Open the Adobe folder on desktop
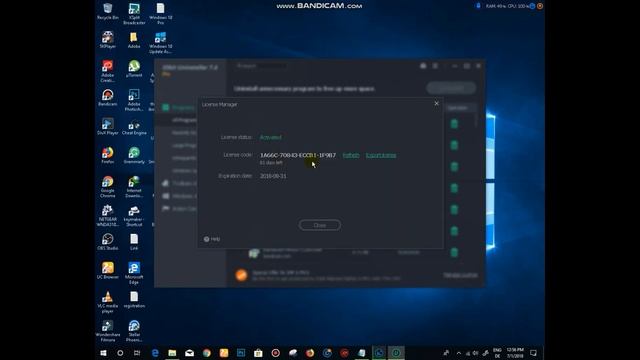Image resolution: width=640 pixels, height=360 pixels. [x=134, y=40]
